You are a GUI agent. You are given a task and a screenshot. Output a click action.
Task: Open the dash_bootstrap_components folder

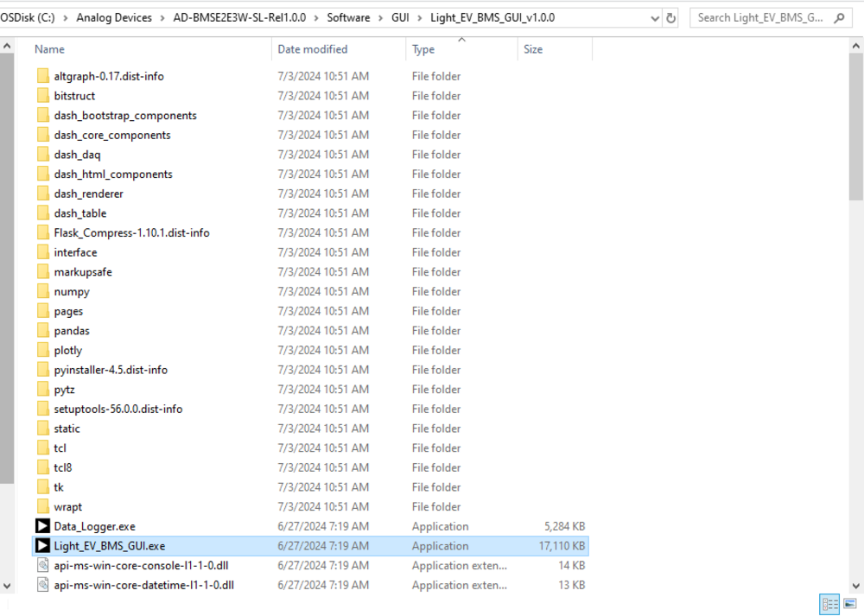pyautogui.click(x=125, y=115)
